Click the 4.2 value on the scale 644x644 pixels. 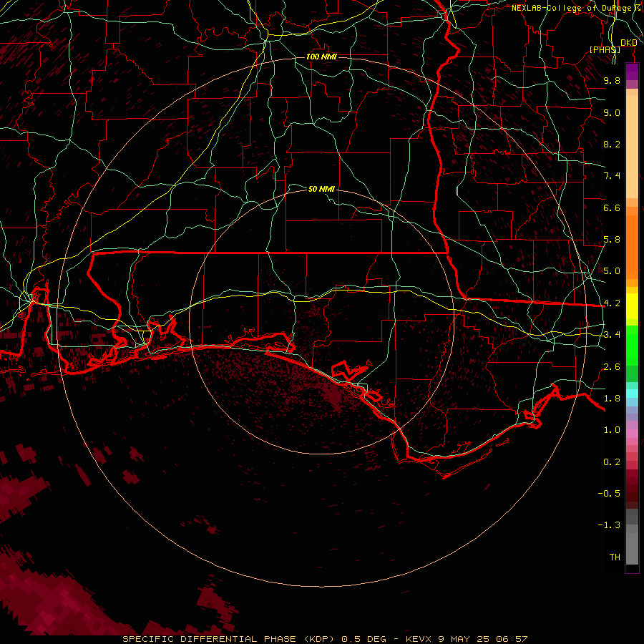click(612, 303)
